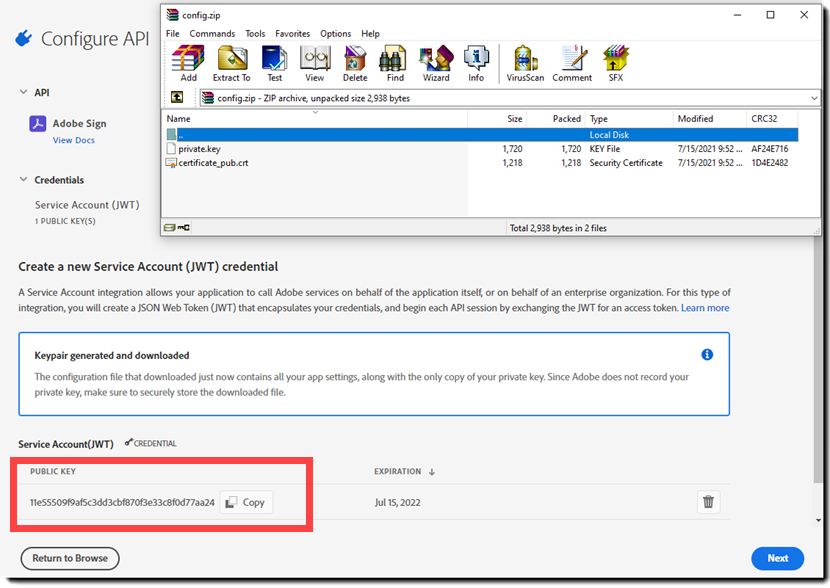Click Return to Browse button
This screenshot has height=588, width=830.
pos(70,558)
